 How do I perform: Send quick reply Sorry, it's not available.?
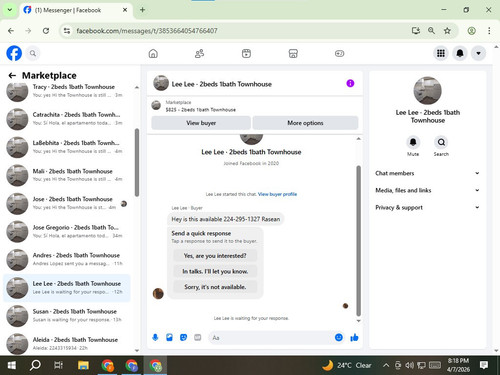click(x=215, y=287)
